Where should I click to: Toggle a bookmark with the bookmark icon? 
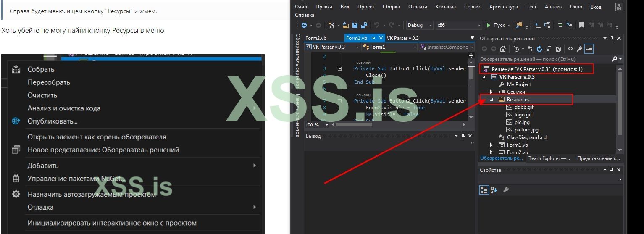click(x=582, y=25)
